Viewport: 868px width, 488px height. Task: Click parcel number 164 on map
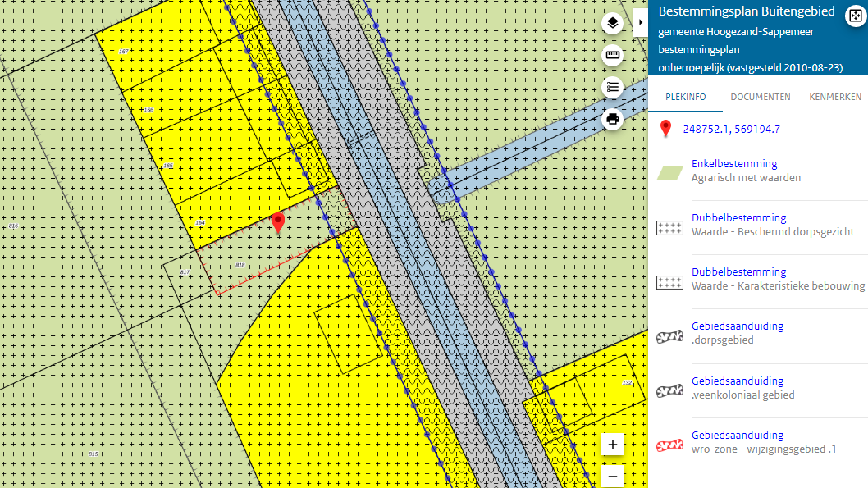click(200, 223)
